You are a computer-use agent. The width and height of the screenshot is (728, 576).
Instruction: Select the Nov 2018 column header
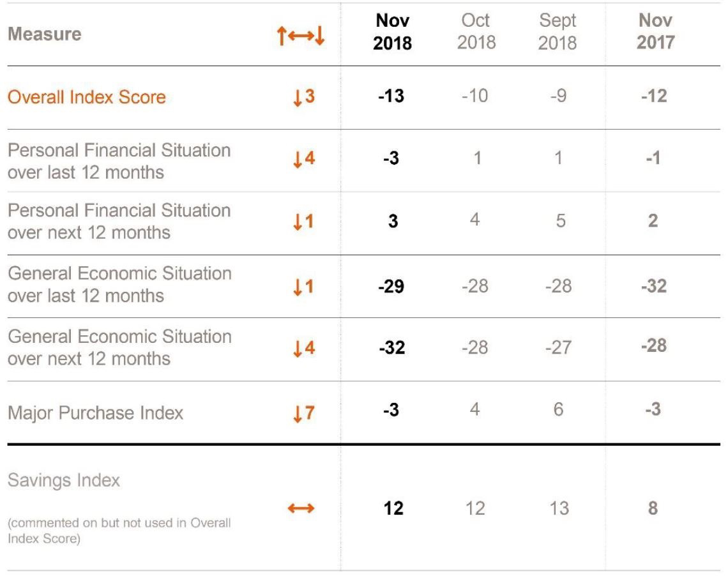[x=392, y=31]
